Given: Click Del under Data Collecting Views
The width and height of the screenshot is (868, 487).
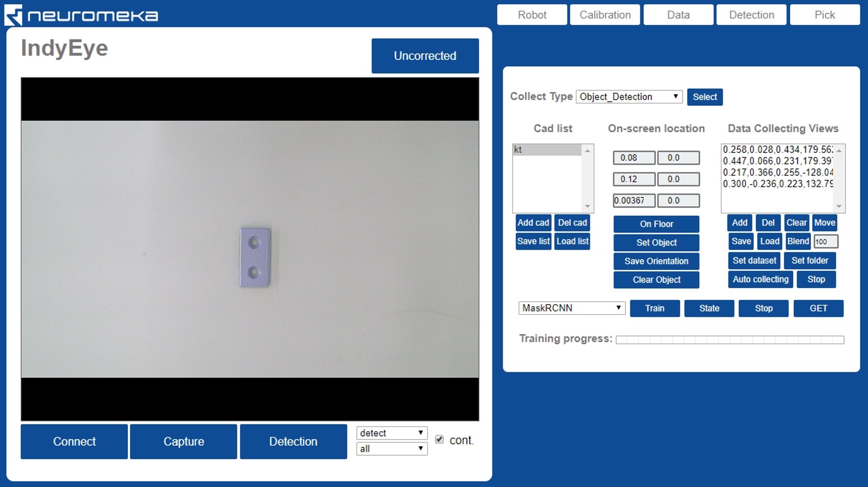Looking at the screenshot, I should click(x=768, y=223).
